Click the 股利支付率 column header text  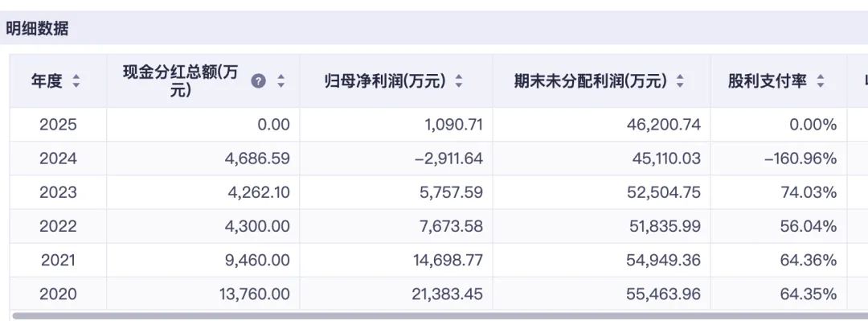[x=768, y=81]
